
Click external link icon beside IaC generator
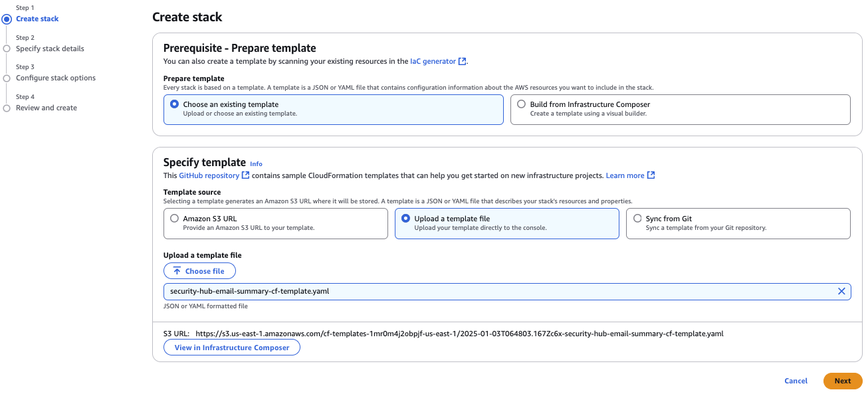click(x=463, y=60)
